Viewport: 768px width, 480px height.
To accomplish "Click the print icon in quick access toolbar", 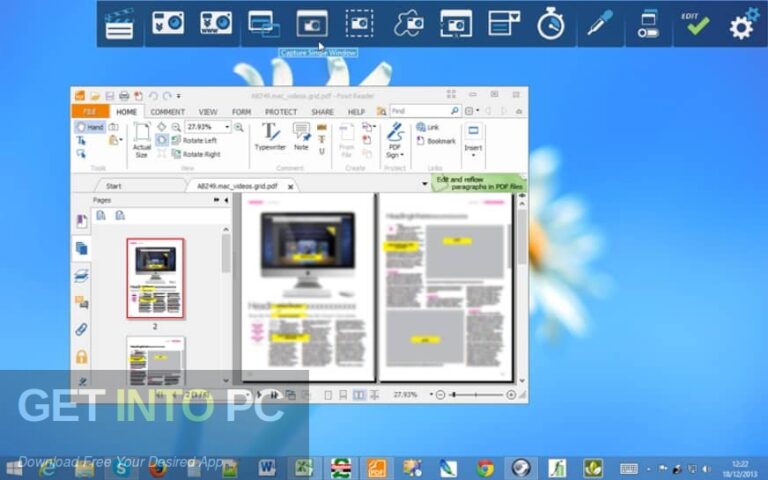I will (x=124, y=96).
